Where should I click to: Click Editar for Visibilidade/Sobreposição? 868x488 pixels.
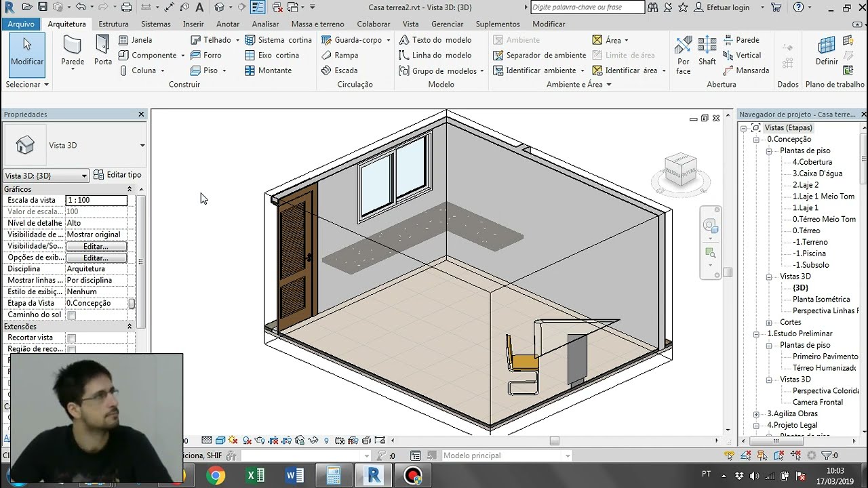(96, 246)
